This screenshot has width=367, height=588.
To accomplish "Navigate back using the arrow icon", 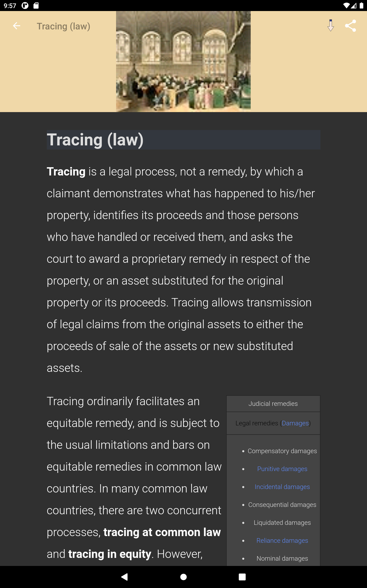I will (x=17, y=26).
